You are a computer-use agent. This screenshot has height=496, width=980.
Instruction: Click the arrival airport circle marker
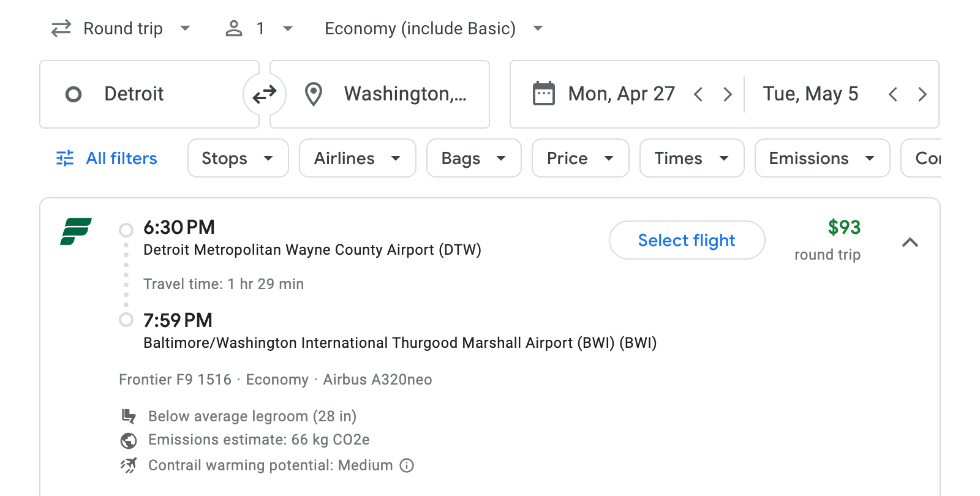pos(127,319)
